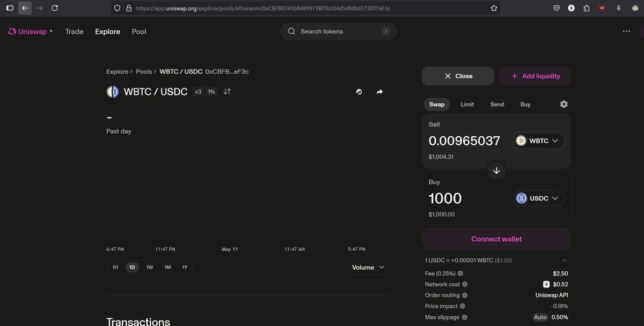Switch to the Swap tab
The image size is (644, 326).
[x=437, y=104]
